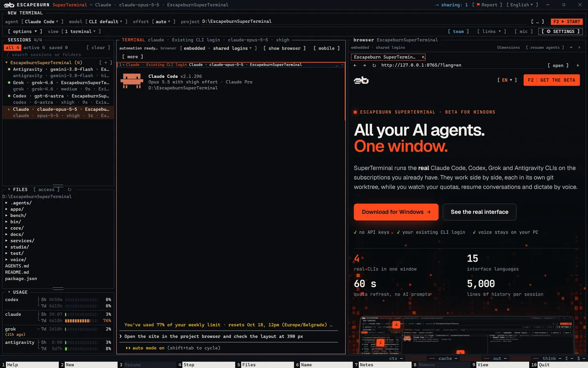588x368 pixels.
Task: Click the search sessions or folders field
Action: [x=58, y=55]
